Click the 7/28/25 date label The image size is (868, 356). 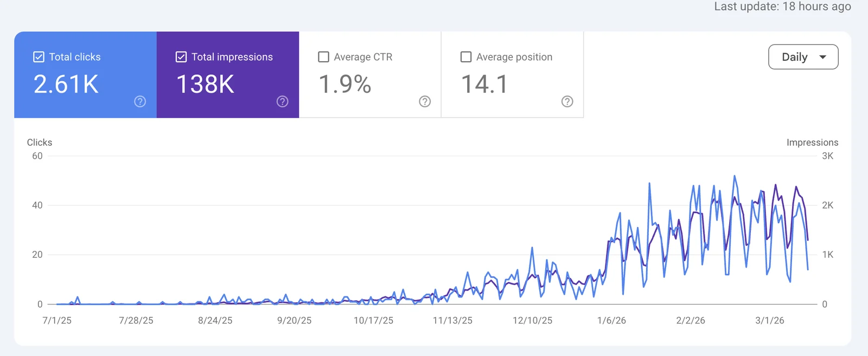136,320
